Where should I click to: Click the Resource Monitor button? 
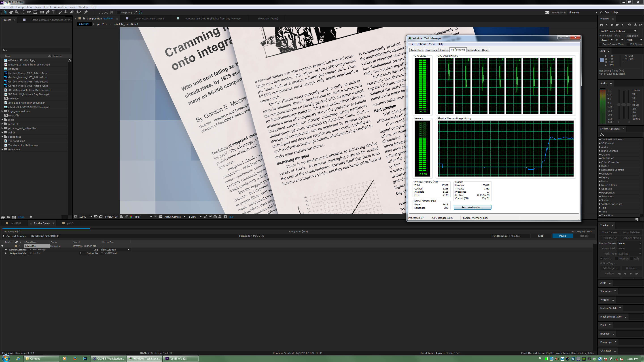point(472,207)
